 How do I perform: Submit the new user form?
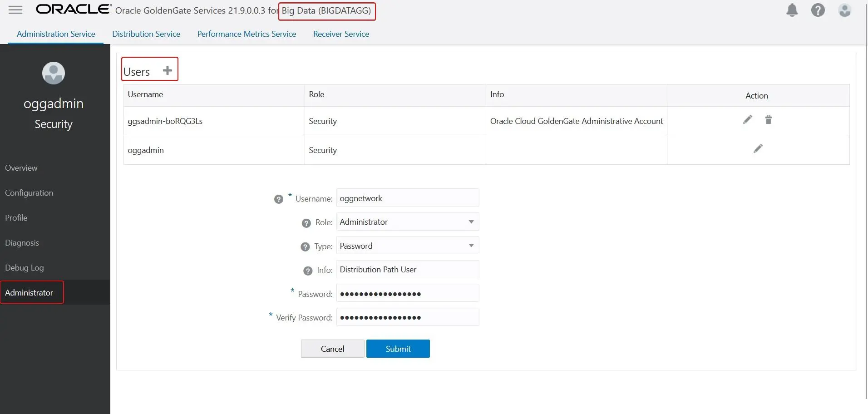click(x=398, y=349)
